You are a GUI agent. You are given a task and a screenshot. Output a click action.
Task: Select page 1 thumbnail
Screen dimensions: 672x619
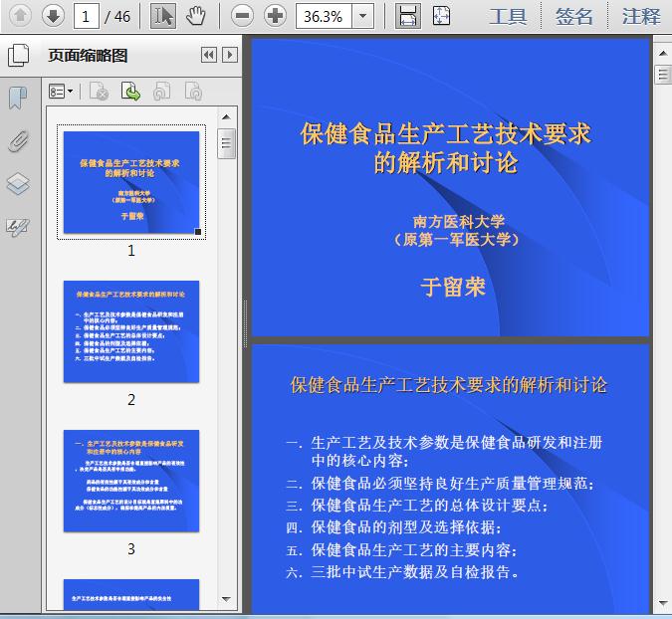click(131, 182)
